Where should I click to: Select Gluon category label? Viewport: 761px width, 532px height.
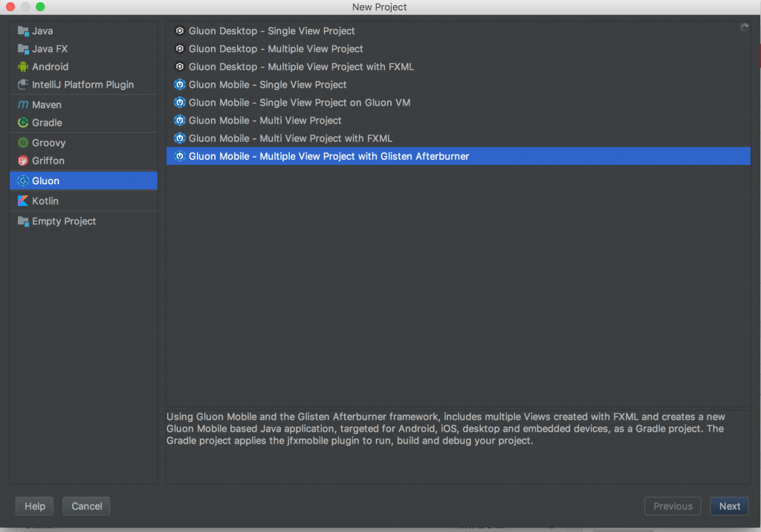45,181
